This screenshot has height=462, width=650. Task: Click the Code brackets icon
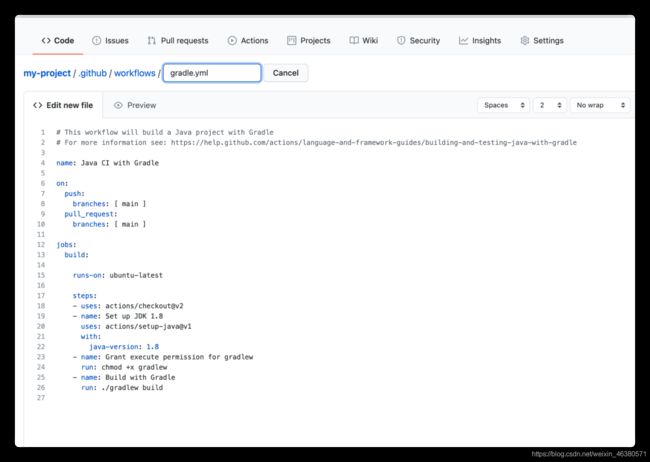pos(46,41)
